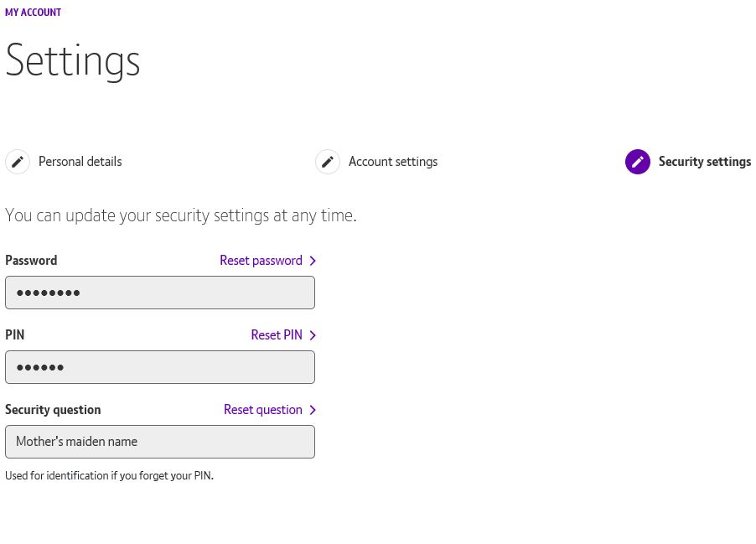This screenshot has height=544, width=756.
Task: Expand the Reset PIN section
Action: 277,335
